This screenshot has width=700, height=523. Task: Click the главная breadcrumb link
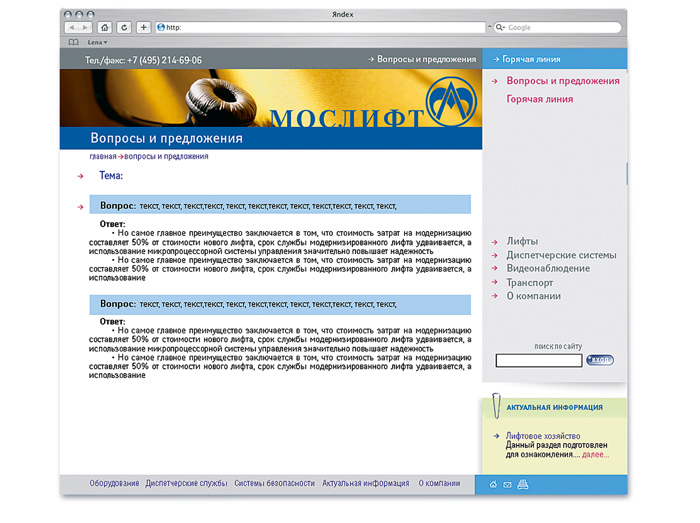(103, 157)
